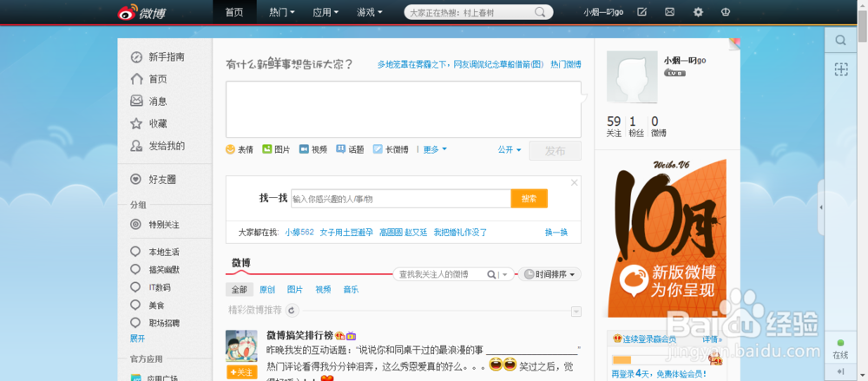Open the settings gear icon in header
The image size is (868, 381).
[698, 12]
